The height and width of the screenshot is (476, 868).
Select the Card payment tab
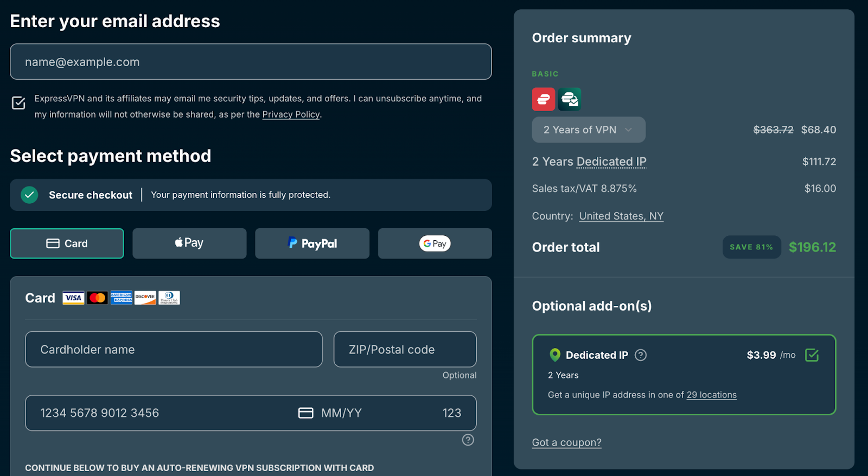point(67,243)
